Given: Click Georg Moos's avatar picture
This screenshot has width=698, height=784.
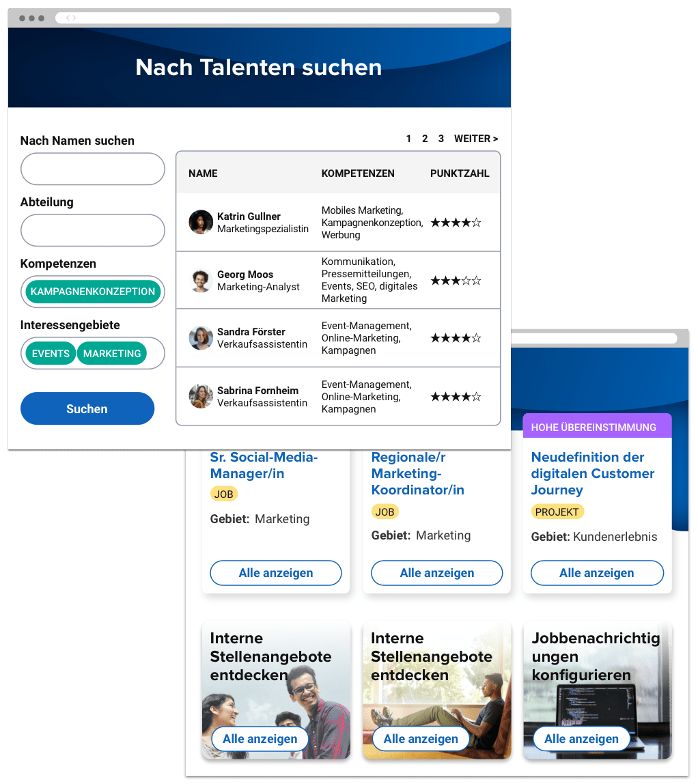Looking at the screenshot, I should pos(201,281).
